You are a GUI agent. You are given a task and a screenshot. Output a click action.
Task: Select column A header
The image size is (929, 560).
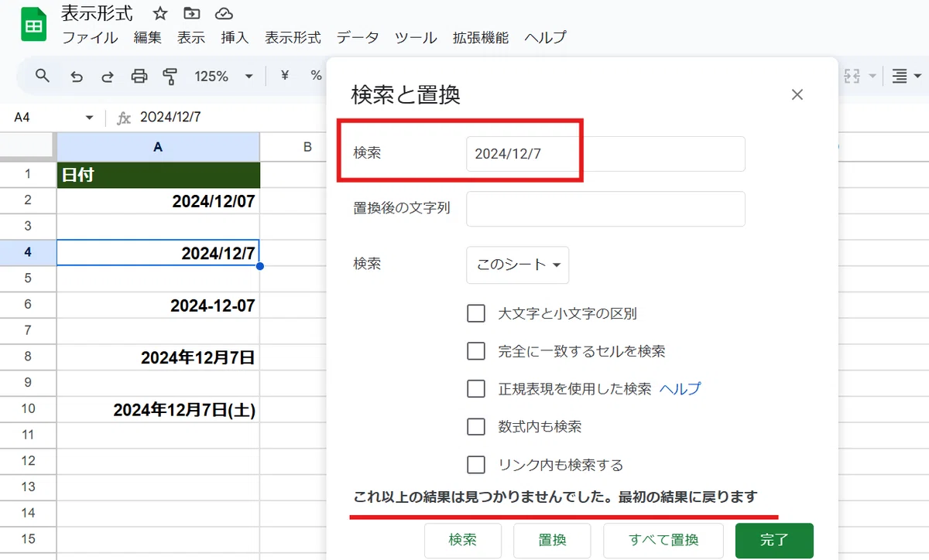pyautogui.click(x=158, y=146)
